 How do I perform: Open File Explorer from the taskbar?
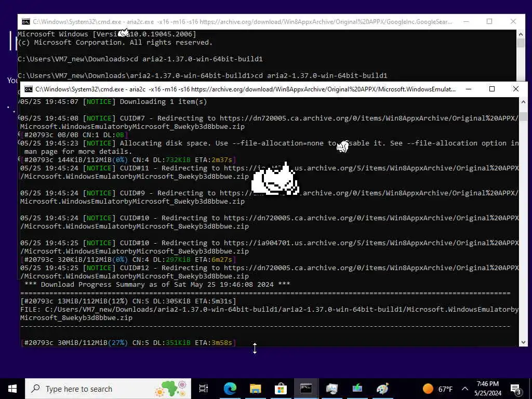[x=256, y=389]
